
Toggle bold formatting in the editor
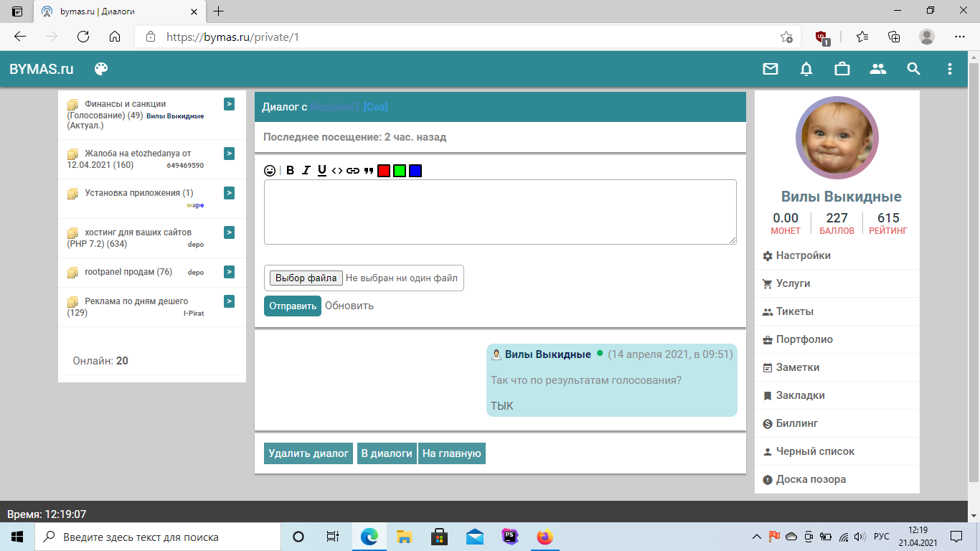click(x=291, y=171)
